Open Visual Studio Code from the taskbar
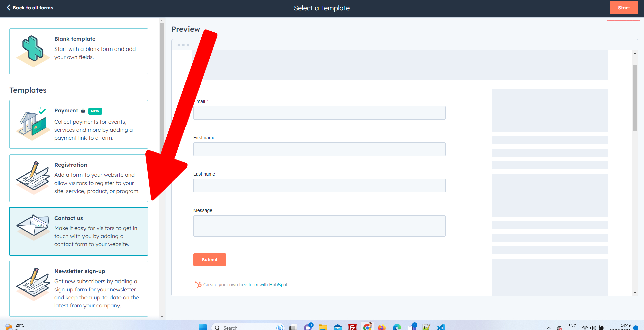Viewport: 644px width, 330px height. pos(441,327)
